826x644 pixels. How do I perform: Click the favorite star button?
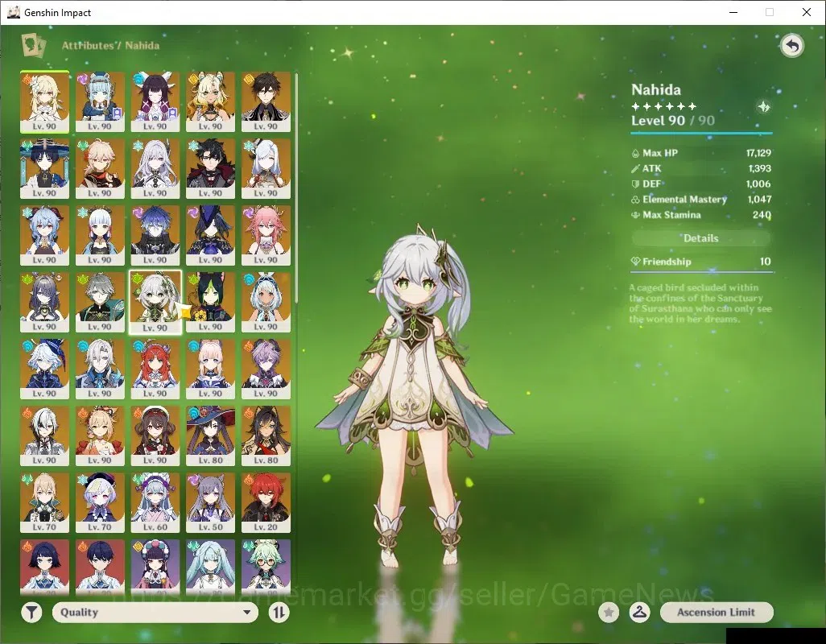pos(609,613)
